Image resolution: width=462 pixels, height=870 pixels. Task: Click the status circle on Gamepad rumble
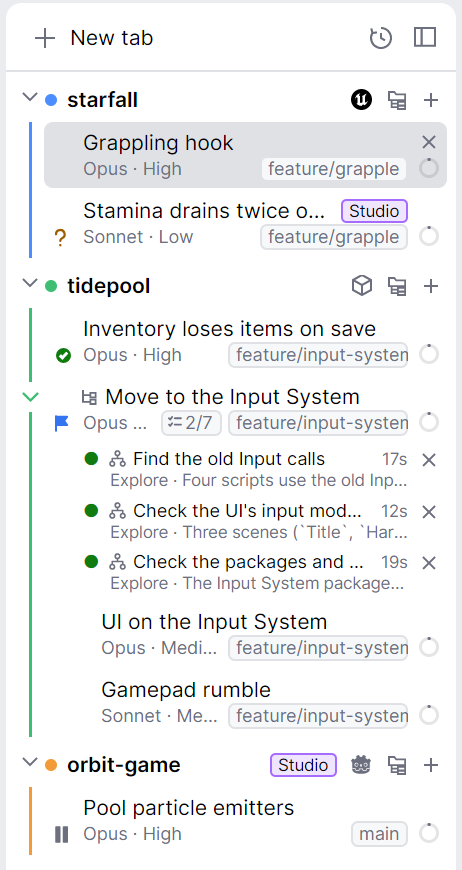pos(429,715)
